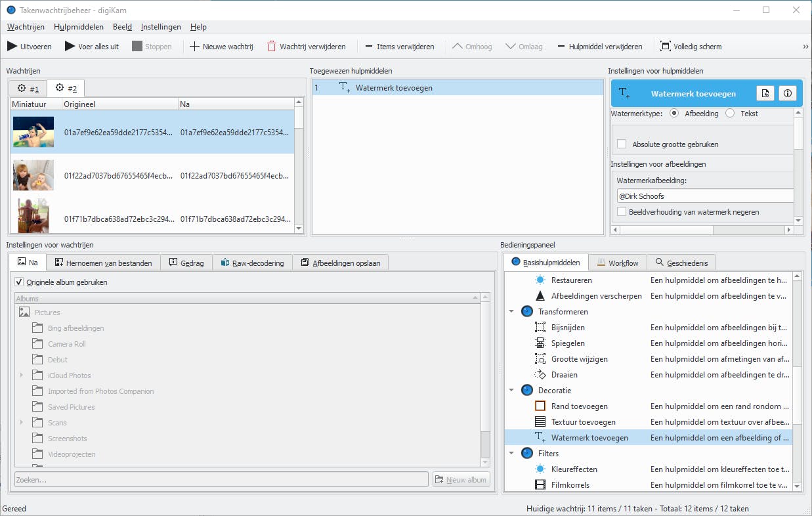Open the Hulpmiddelen menu
812x516 pixels.
79,27
